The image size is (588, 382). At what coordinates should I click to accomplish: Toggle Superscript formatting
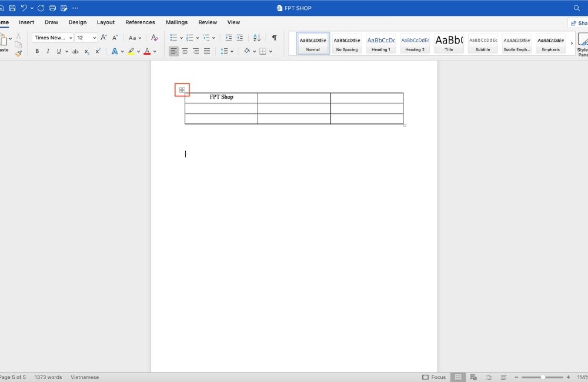[98, 51]
